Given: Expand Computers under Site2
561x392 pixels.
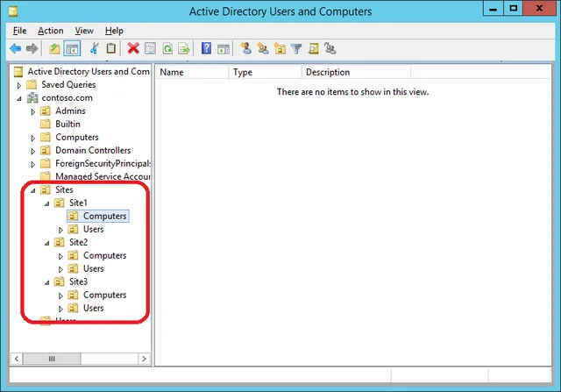Looking at the screenshot, I should click(60, 257).
